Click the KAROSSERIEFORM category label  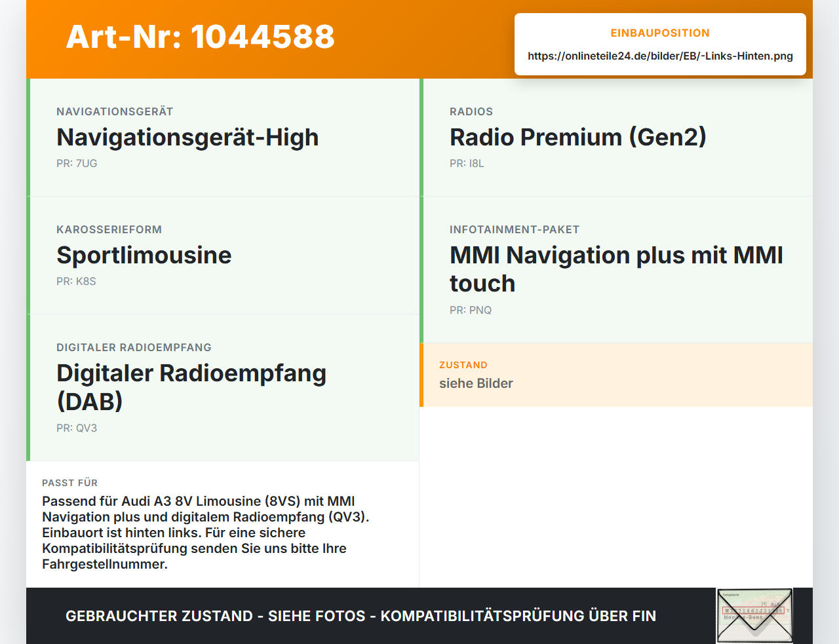pos(109,229)
